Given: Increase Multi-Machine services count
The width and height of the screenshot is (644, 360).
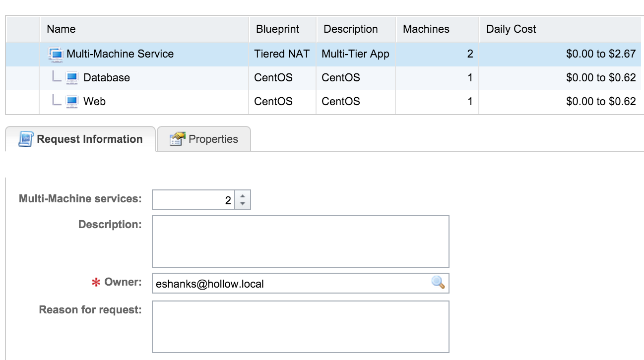Looking at the screenshot, I should click(243, 196).
